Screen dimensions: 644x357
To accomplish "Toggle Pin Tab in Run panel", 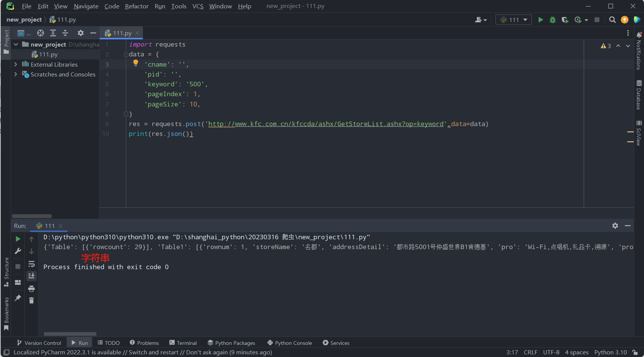I will (18, 298).
